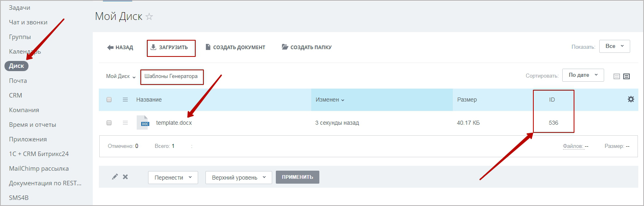Go to Почта in the sidebar

point(18,81)
